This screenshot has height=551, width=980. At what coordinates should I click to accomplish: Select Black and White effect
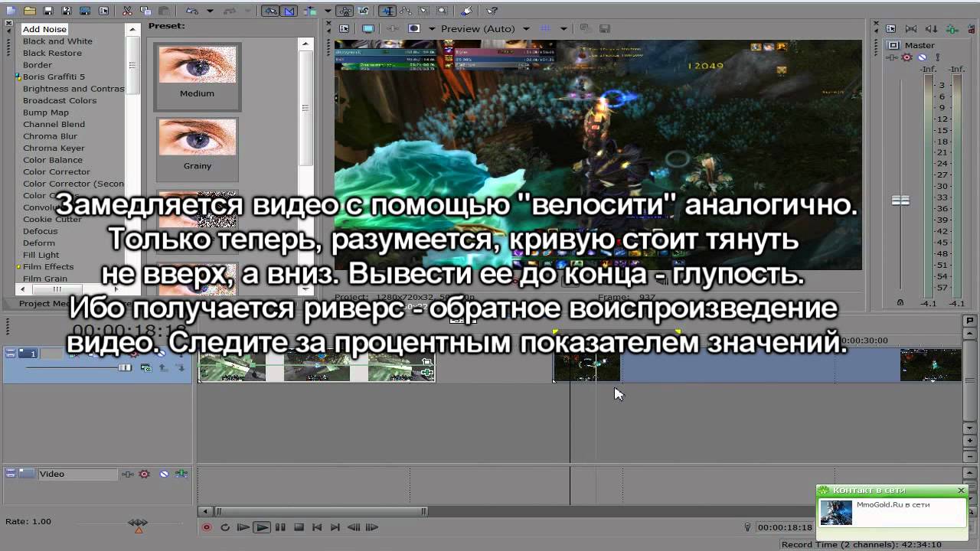pos(57,41)
